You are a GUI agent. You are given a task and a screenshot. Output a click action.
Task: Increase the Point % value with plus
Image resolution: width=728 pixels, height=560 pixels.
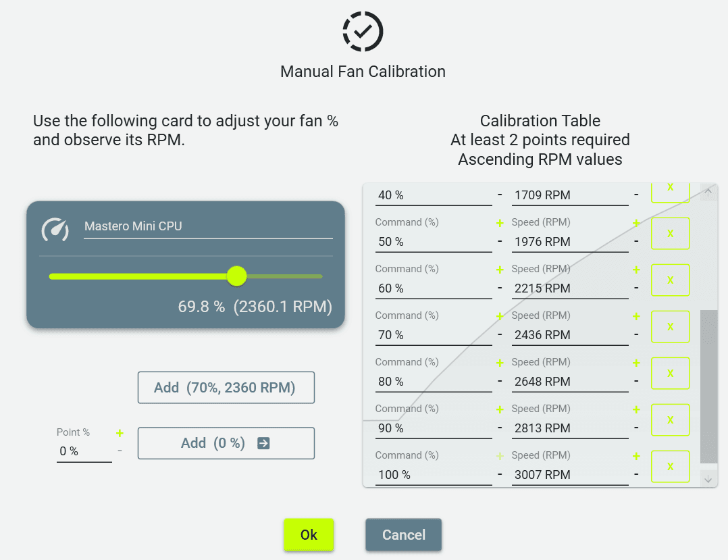click(120, 433)
